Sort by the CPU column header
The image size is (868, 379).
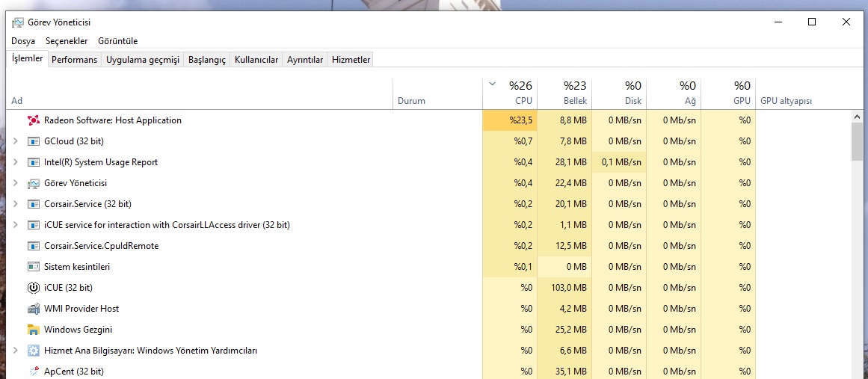pos(510,93)
